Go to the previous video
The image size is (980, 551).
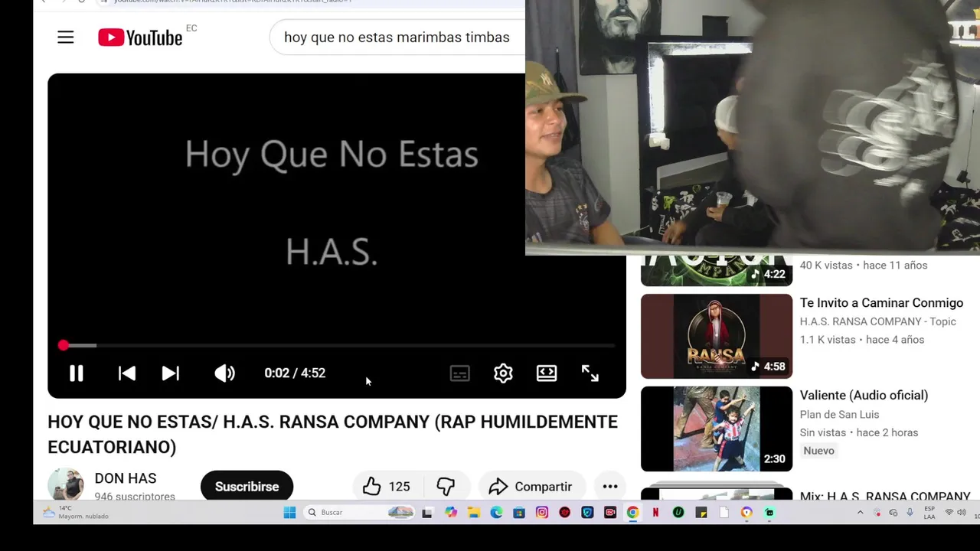(127, 373)
